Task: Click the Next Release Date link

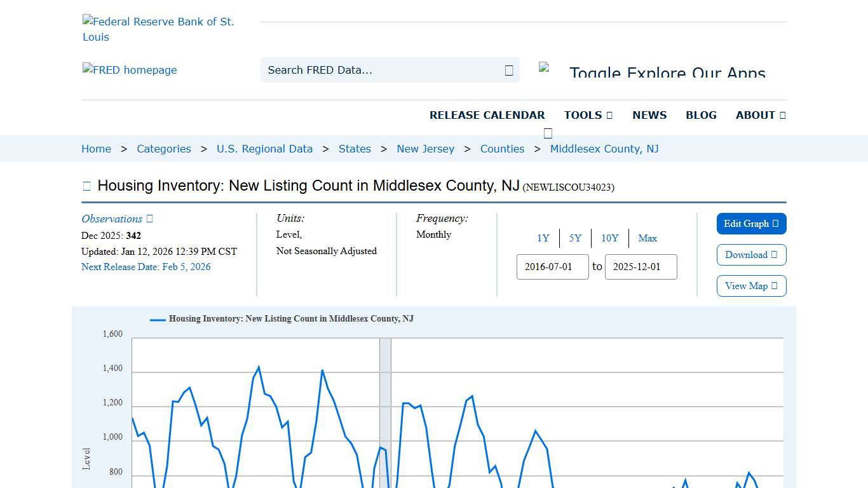Action: coord(146,267)
